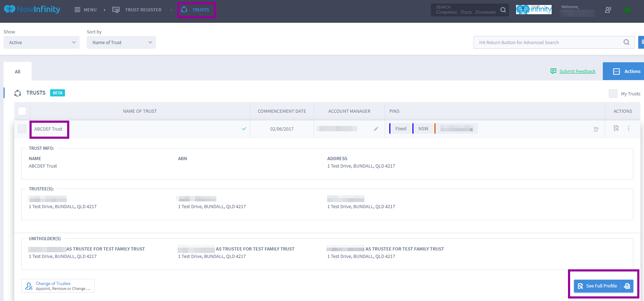Screen dimensions: 644x301
Task: Go to the TRUST REGISTER breadcrumb
Action: (x=143, y=10)
